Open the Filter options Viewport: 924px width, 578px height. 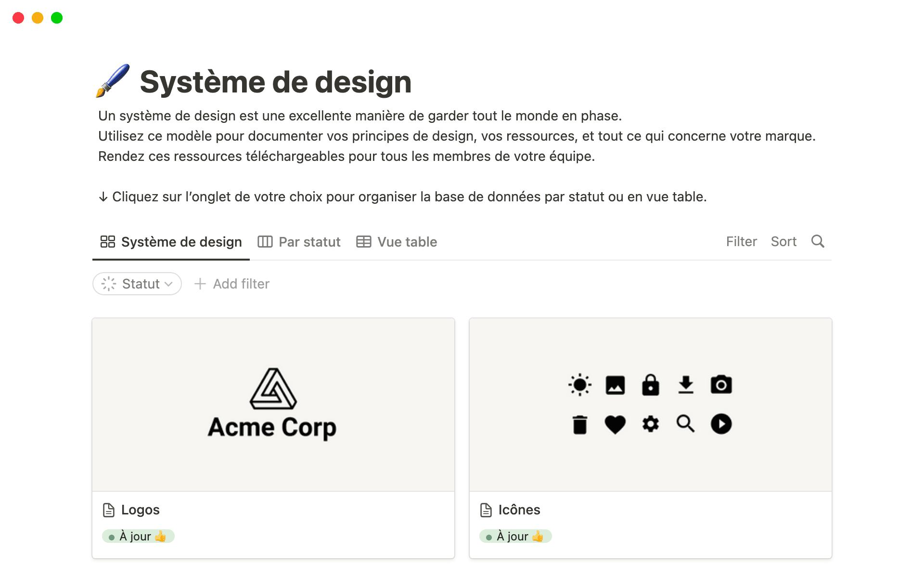[741, 241]
